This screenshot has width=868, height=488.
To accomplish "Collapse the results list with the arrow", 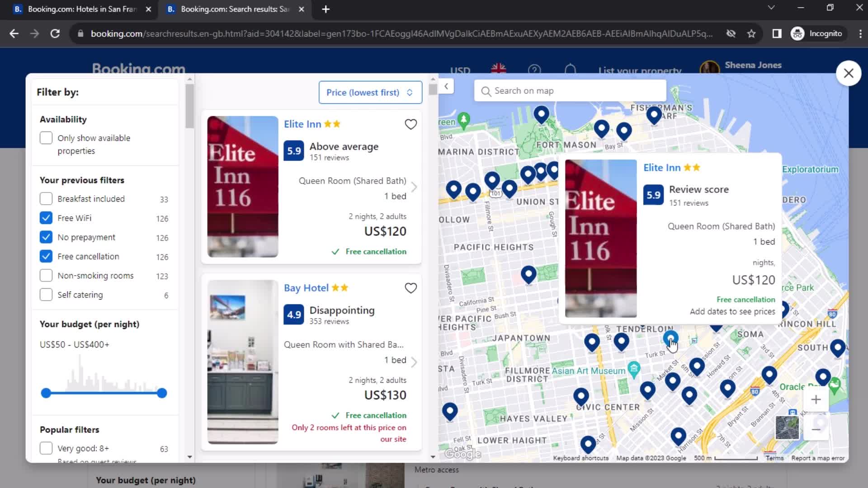I will tap(446, 86).
